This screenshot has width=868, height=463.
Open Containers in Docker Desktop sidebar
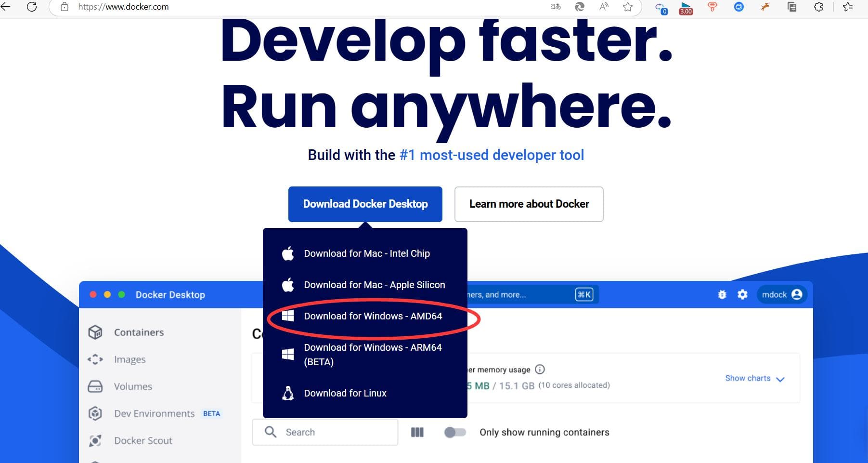click(139, 332)
